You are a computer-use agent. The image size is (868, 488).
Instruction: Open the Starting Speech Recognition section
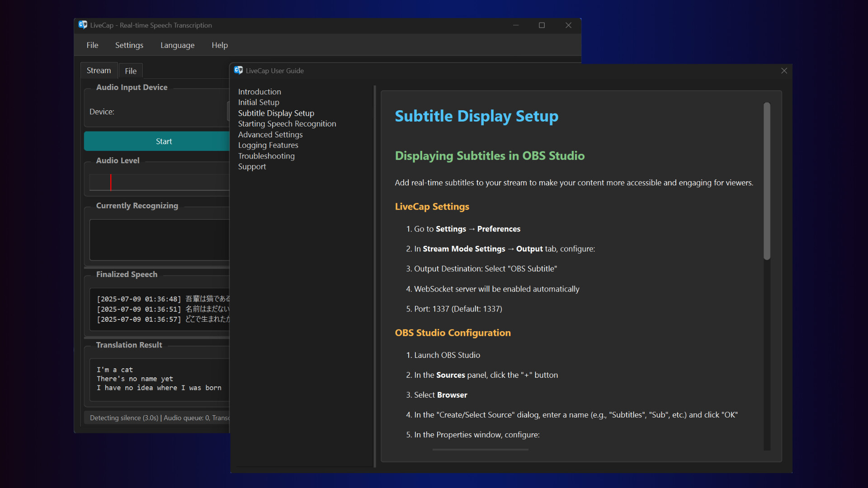[x=287, y=123]
